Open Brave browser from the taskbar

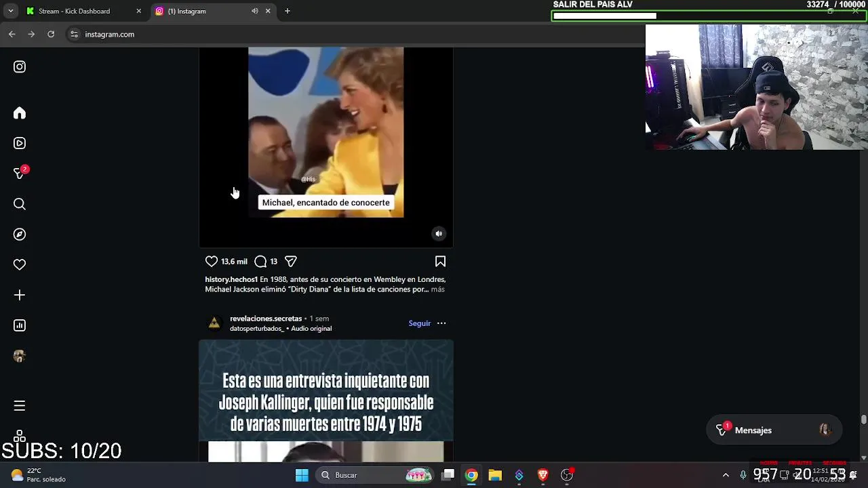click(542, 475)
